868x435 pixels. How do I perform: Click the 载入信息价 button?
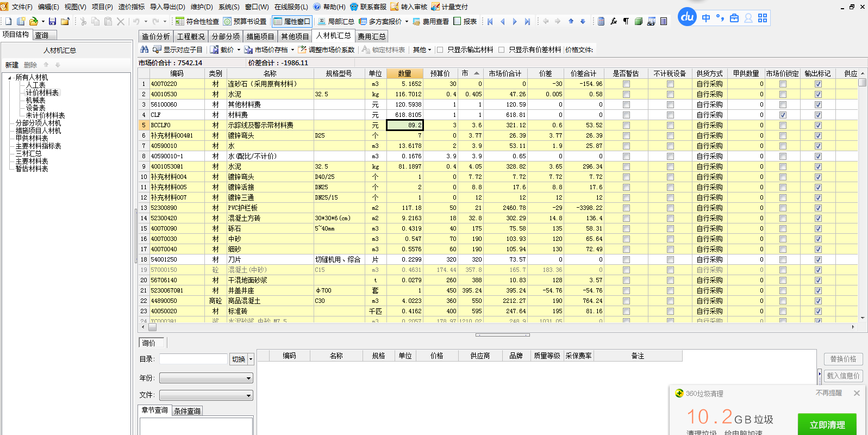(843, 376)
